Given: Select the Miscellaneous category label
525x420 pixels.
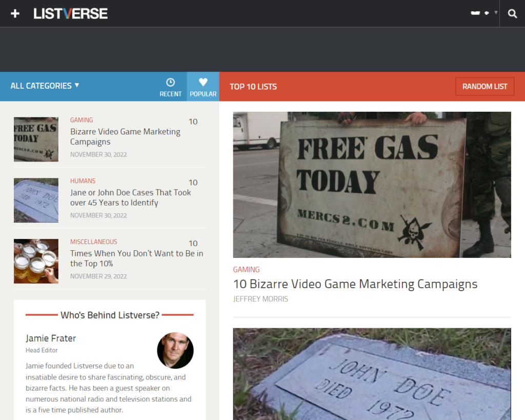Looking at the screenshot, I should click(x=93, y=242).
